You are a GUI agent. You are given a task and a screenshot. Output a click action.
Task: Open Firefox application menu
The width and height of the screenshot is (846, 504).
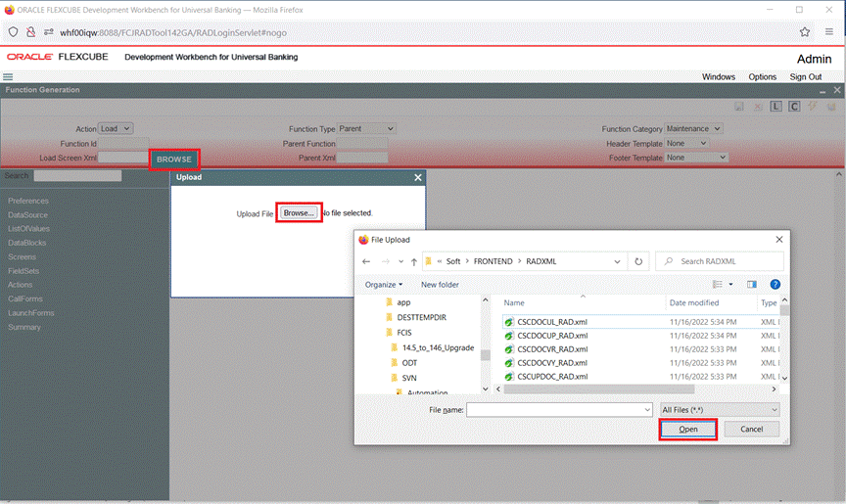pos(828,31)
